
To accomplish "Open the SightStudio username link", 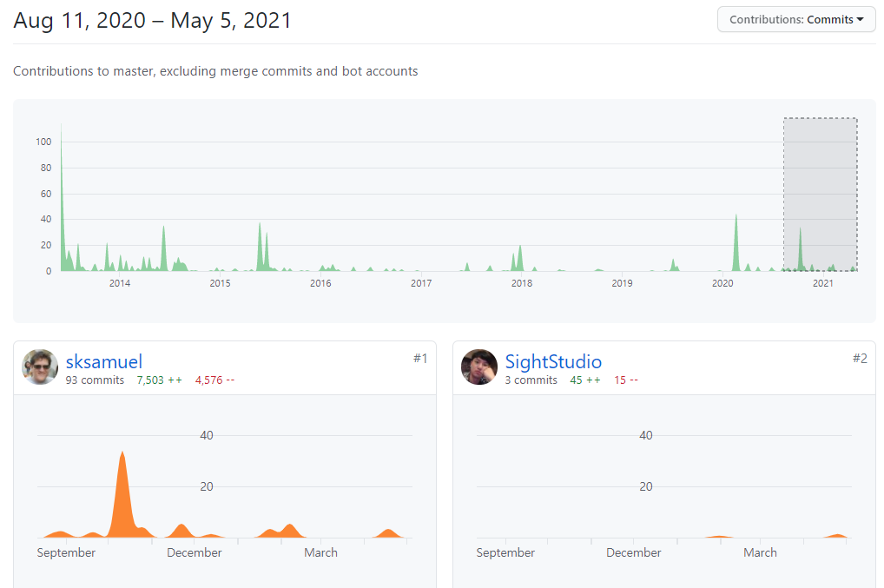I will 553,361.
